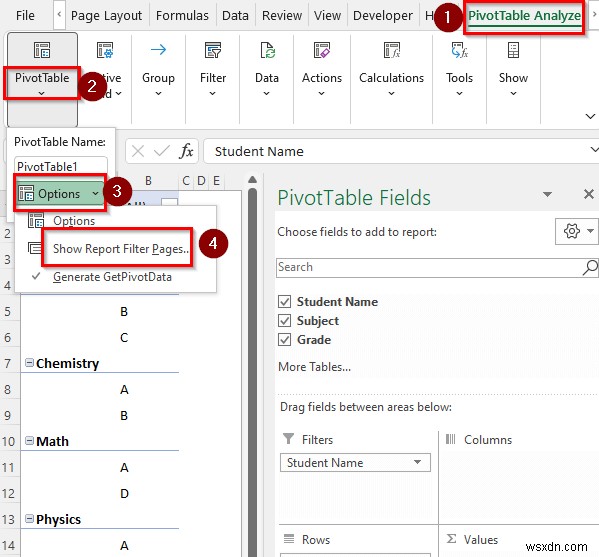Viewport: 599px width, 557px height.
Task: Open the PivotTable ribbon group
Action: [x=42, y=79]
